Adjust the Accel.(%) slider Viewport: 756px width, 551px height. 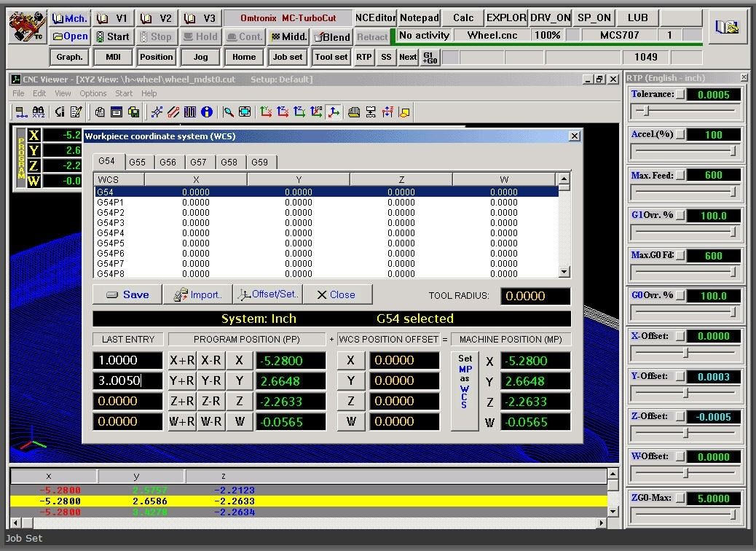click(x=733, y=151)
